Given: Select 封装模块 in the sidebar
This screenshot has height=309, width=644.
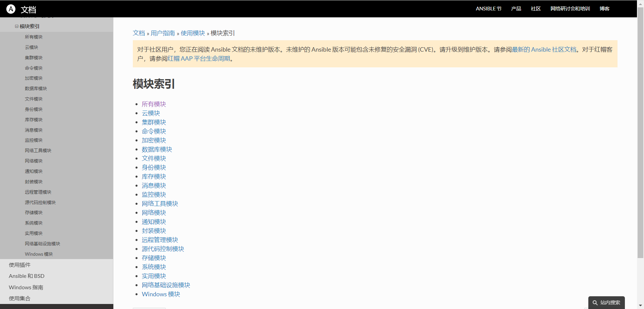Looking at the screenshot, I should [x=34, y=182].
